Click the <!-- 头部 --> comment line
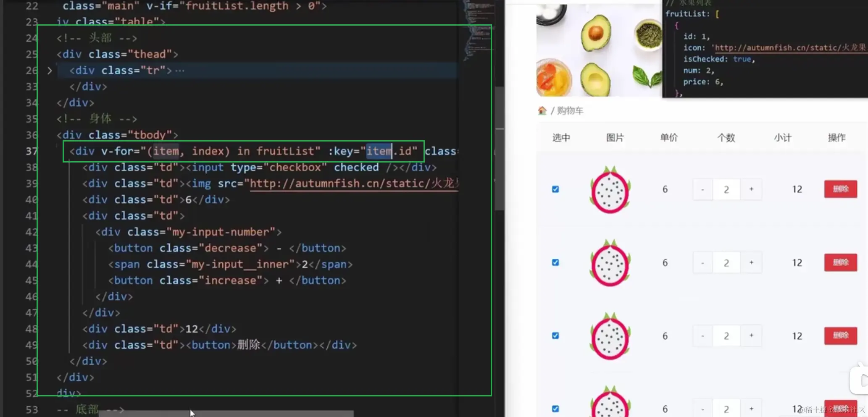The height and width of the screenshot is (417, 868). [97, 38]
